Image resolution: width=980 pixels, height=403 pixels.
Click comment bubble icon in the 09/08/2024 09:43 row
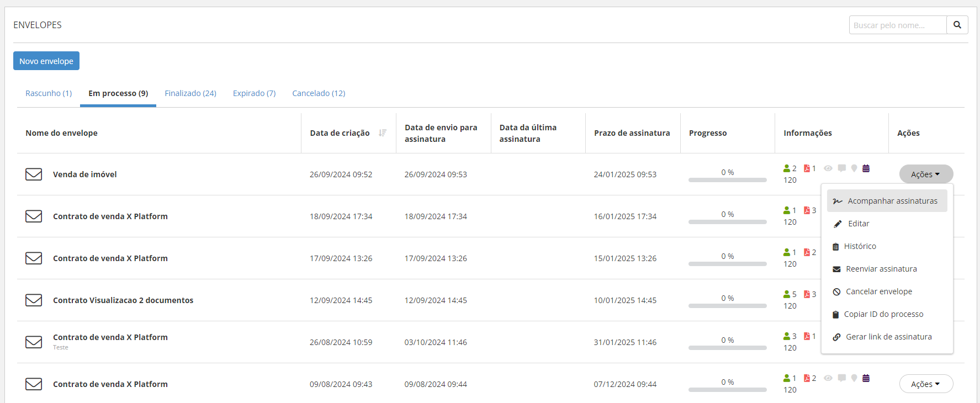point(841,378)
